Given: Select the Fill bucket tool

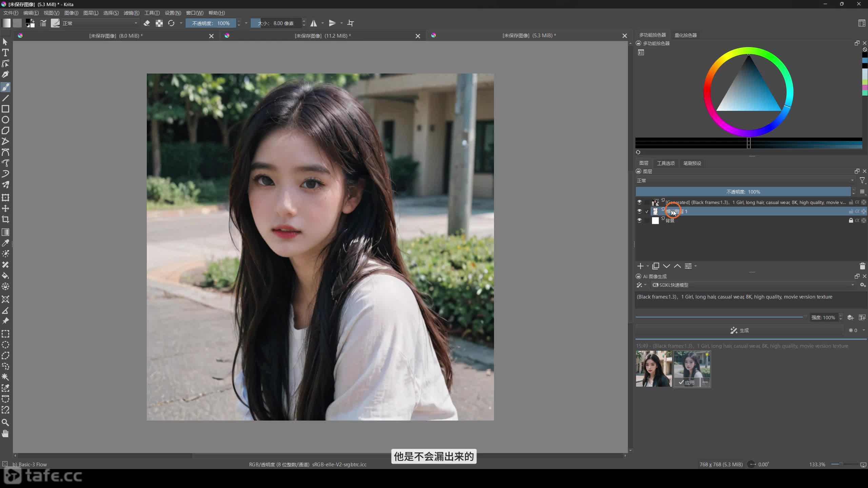Looking at the screenshot, I should [5, 276].
